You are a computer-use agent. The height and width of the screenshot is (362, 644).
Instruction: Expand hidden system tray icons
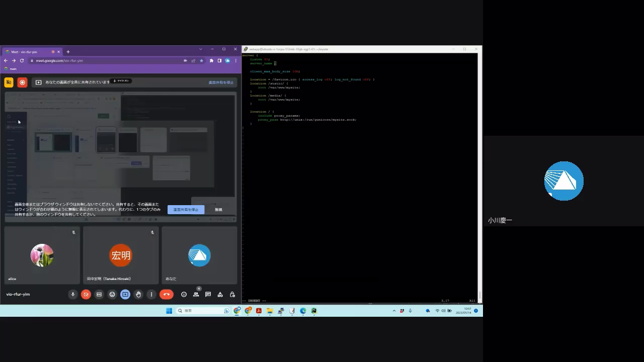(x=394, y=311)
